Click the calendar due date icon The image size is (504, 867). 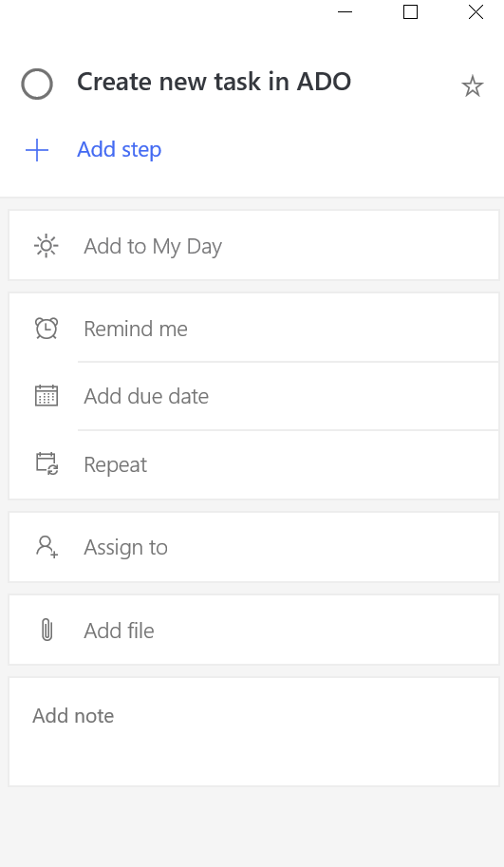click(x=47, y=395)
